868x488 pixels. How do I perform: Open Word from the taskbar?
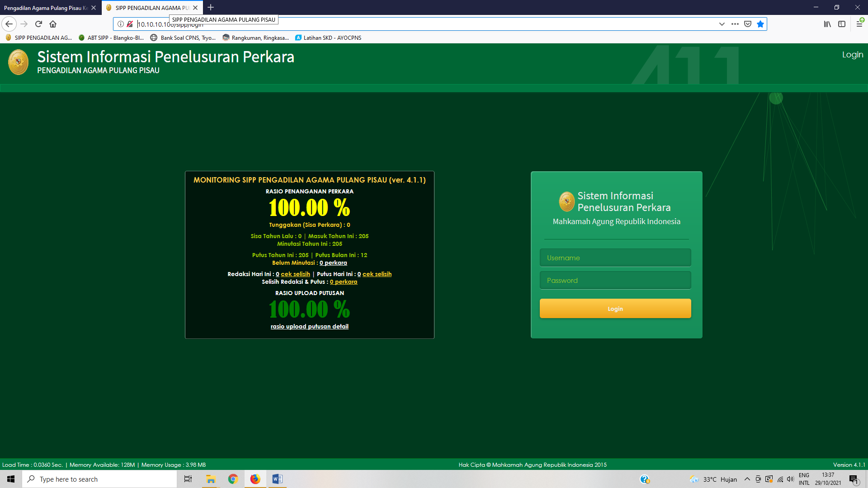click(277, 479)
